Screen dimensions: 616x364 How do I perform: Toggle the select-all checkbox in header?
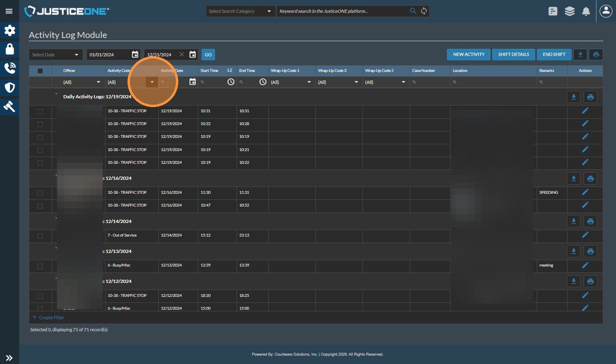[x=40, y=71]
